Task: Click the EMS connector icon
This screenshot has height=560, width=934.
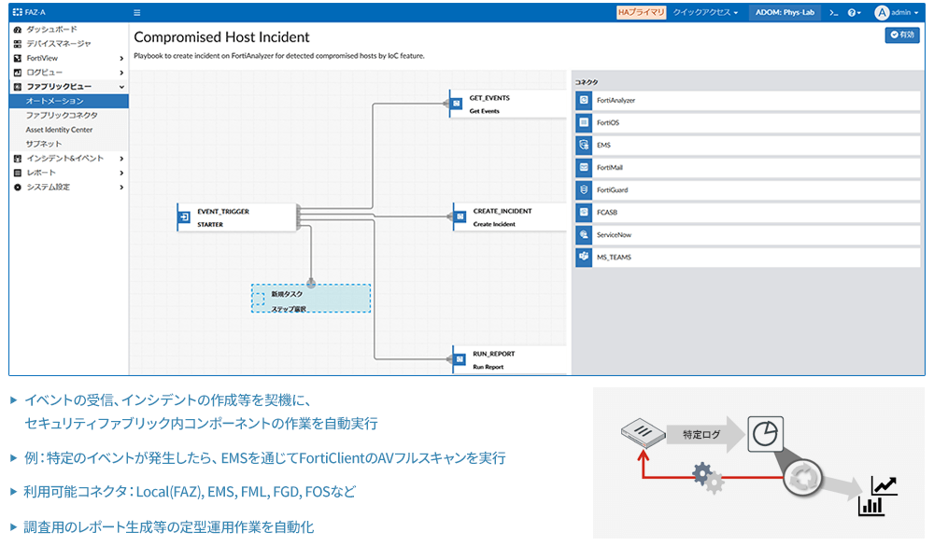Action: [584, 146]
